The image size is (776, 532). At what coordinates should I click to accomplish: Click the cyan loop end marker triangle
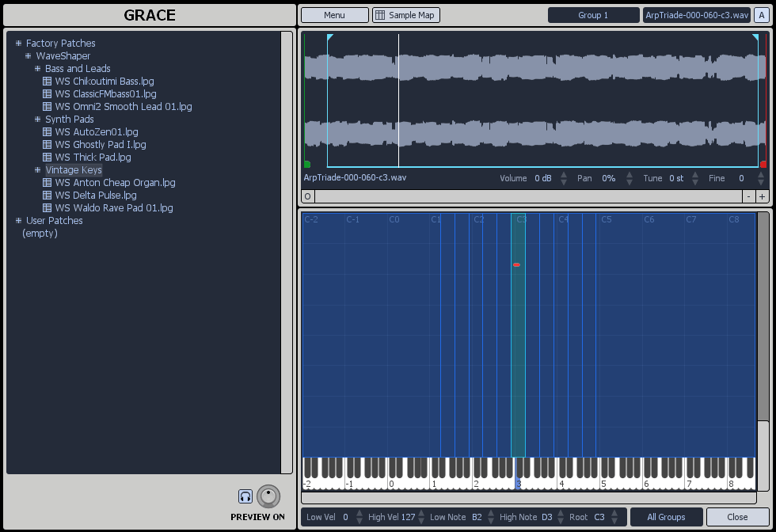click(755, 37)
